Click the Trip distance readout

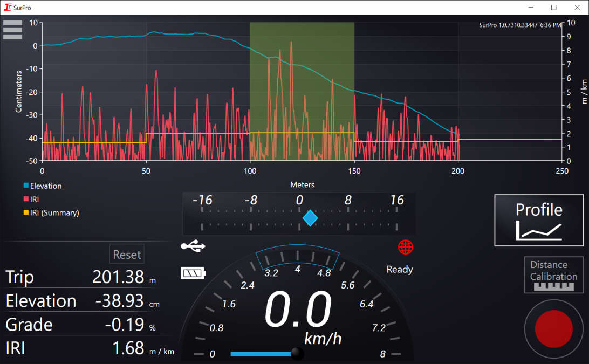coord(118,277)
